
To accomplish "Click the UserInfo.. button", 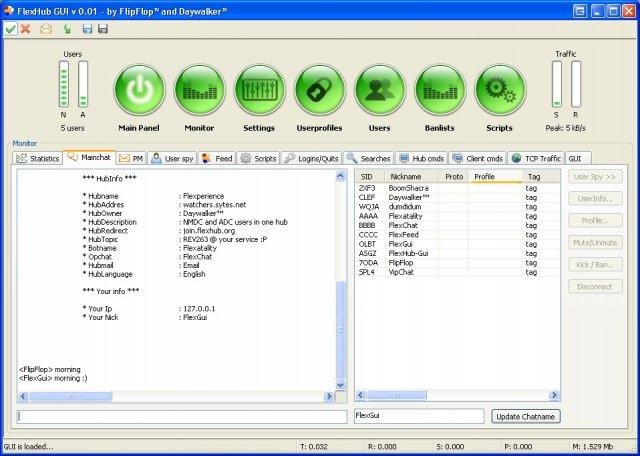I will pyautogui.click(x=595, y=199).
